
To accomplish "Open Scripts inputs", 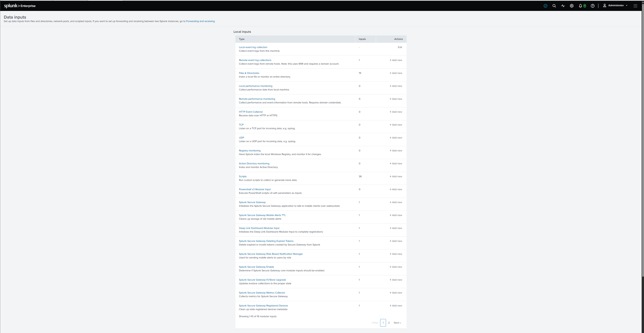I will coord(243,176).
